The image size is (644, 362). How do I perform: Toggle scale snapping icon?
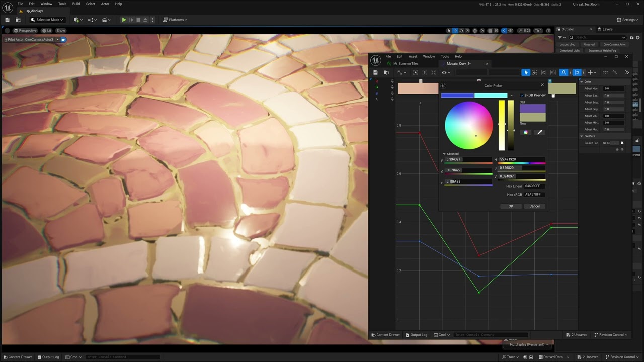coord(520,31)
